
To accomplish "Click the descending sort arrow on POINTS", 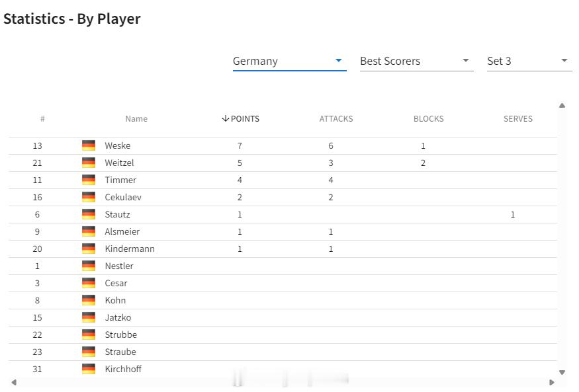I will pyautogui.click(x=225, y=119).
